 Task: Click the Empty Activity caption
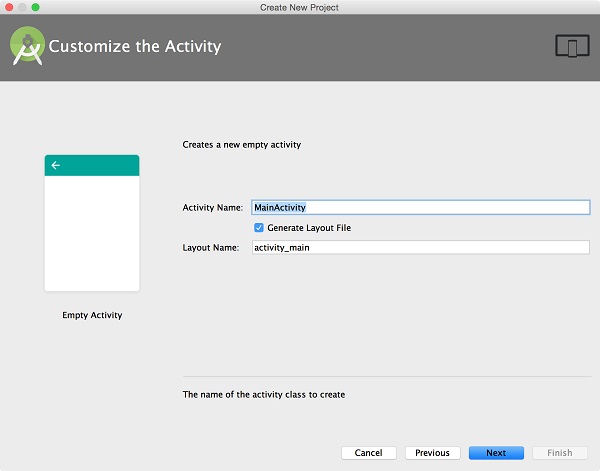pyautogui.click(x=92, y=315)
